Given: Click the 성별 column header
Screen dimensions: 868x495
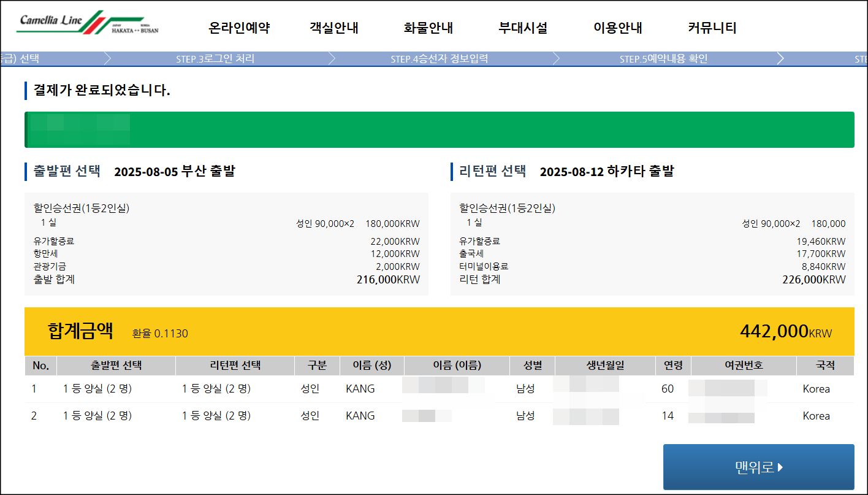Looking at the screenshot, I should point(533,366).
